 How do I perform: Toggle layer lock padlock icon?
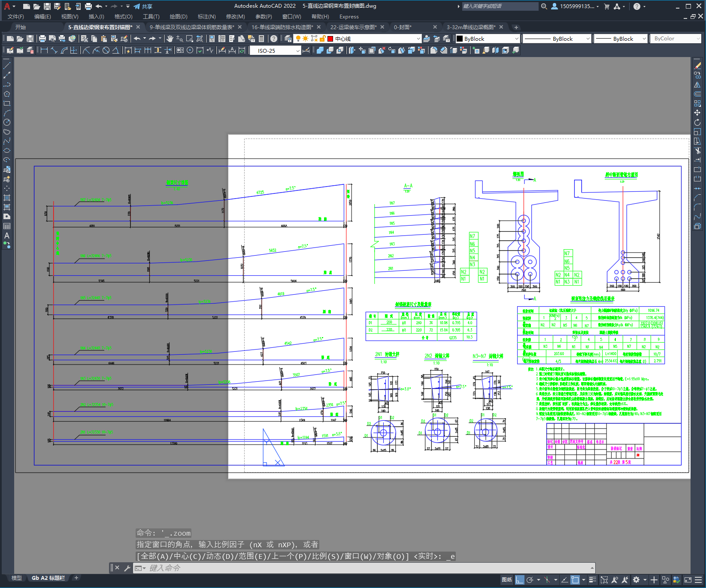[322, 39]
